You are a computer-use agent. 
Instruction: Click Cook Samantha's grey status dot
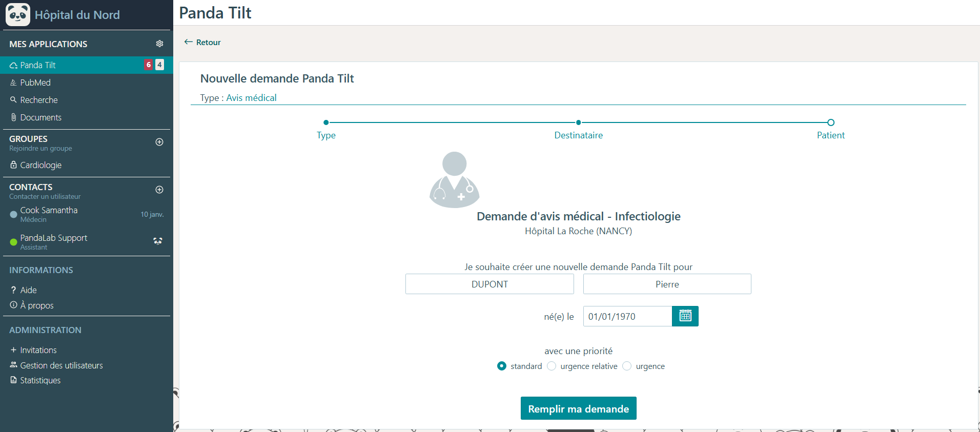(x=13, y=215)
